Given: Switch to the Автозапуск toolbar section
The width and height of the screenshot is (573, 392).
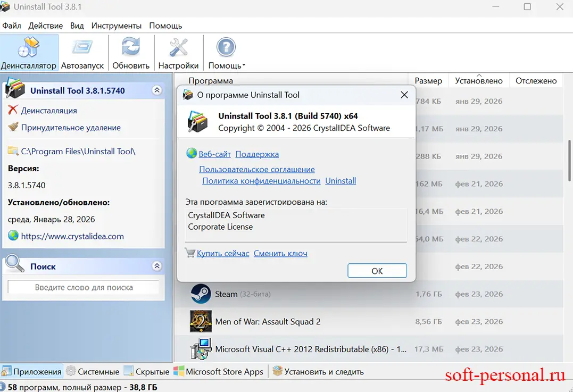Looking at the screenshot, I should pyautogui.click(x=82, y=53).
